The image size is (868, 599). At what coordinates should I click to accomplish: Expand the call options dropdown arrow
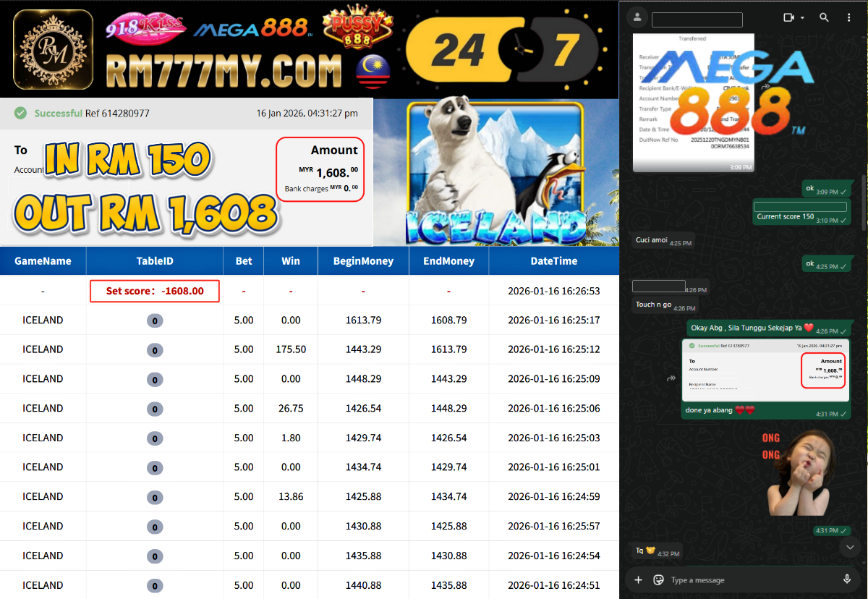tap(802, 17)
